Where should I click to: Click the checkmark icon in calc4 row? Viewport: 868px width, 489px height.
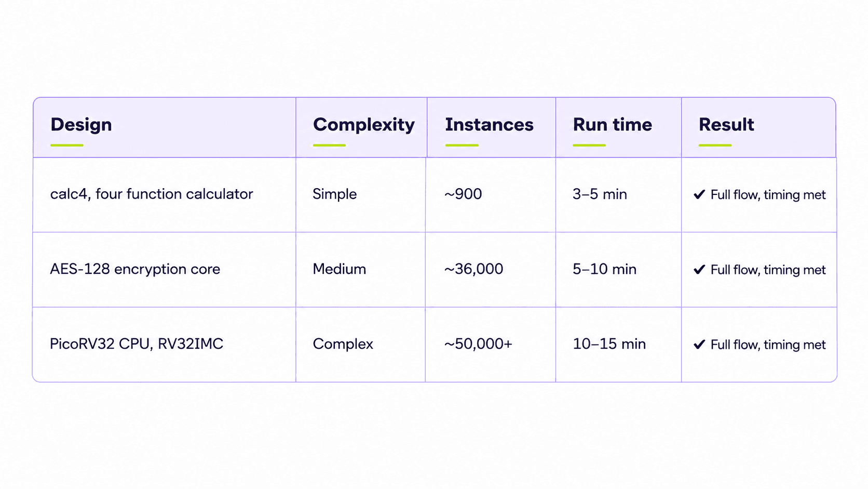pyautogui.click(x=699, y=194)
